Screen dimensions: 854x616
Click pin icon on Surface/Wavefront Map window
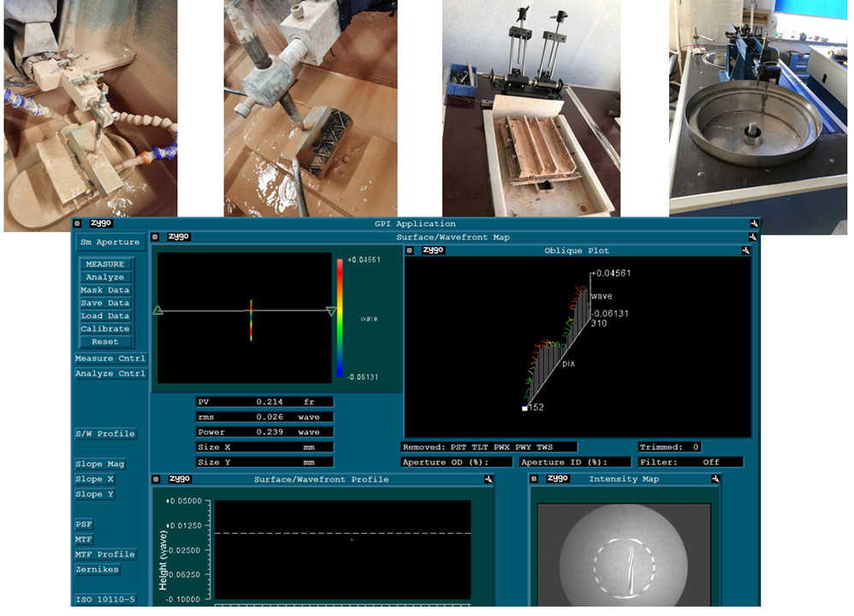752,237
